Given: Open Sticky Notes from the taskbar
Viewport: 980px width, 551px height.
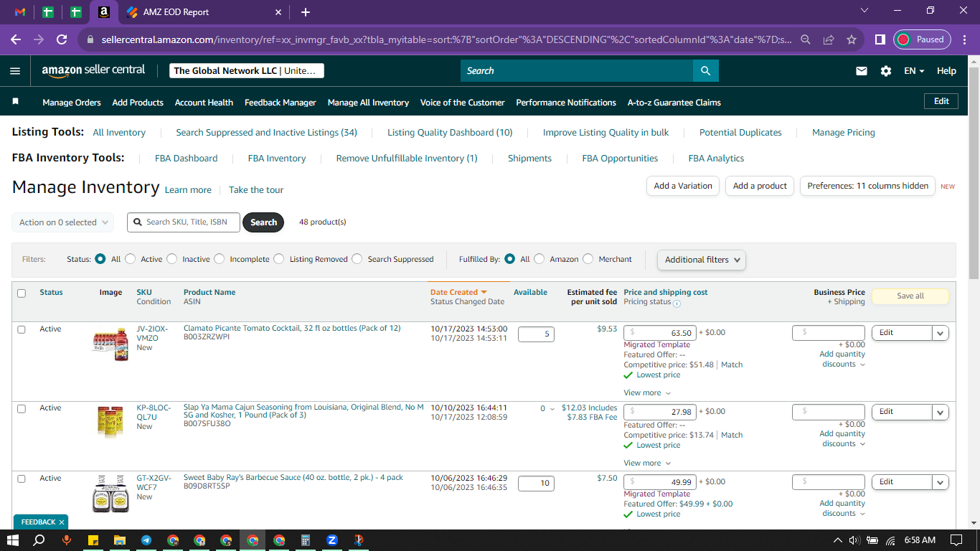Looking at the screenshot, I should click(93, 540).
